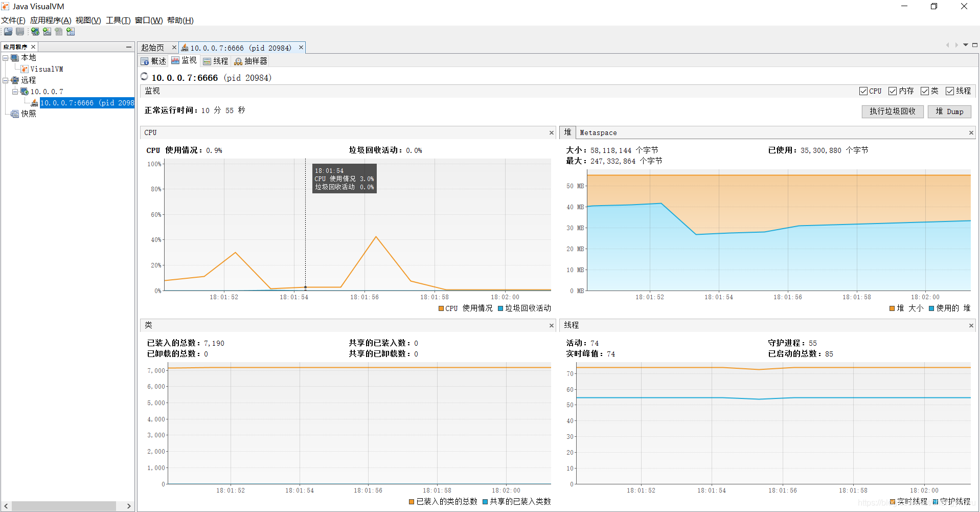
Task: Click Add Remote Host toolbar icon
Action: click(35, 32)
